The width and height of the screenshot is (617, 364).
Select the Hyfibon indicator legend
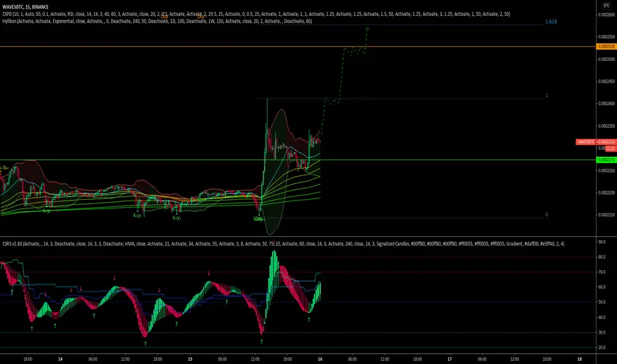click(157, 21)
